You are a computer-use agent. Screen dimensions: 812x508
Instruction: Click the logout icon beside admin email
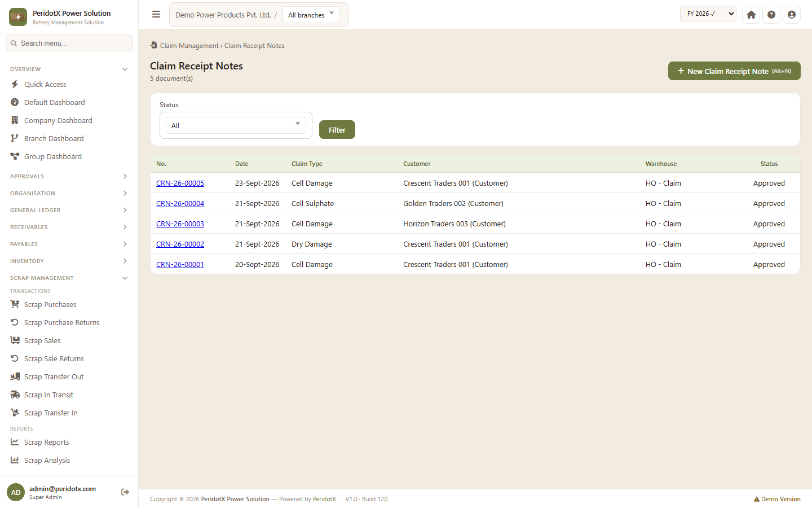[125, 492]
